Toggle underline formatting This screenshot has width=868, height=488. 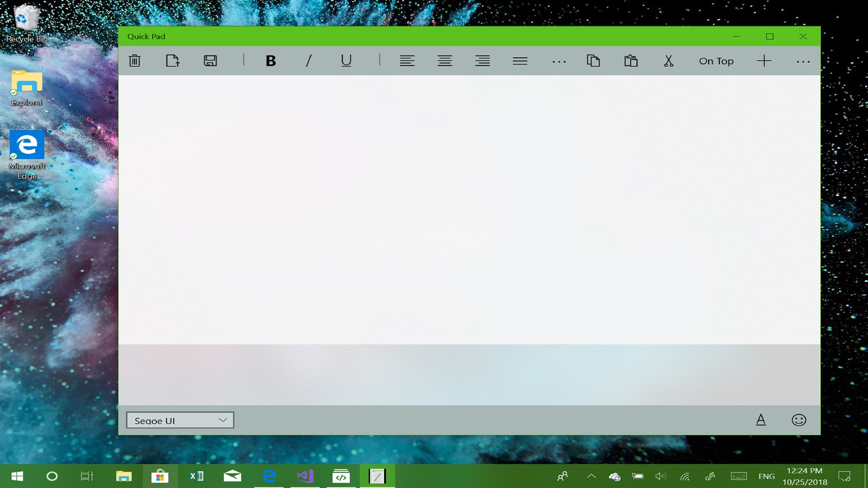click(x=346, y=61)
